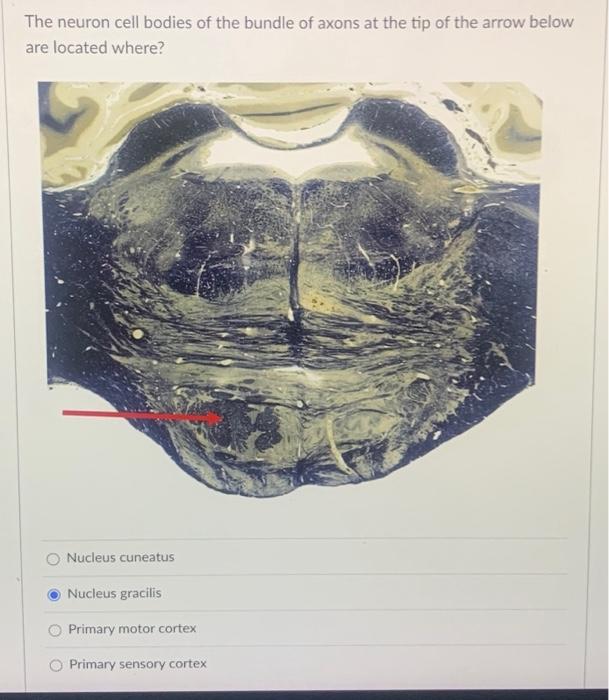
Task: Click the tip of the red arrow
Action: [221, 418]
